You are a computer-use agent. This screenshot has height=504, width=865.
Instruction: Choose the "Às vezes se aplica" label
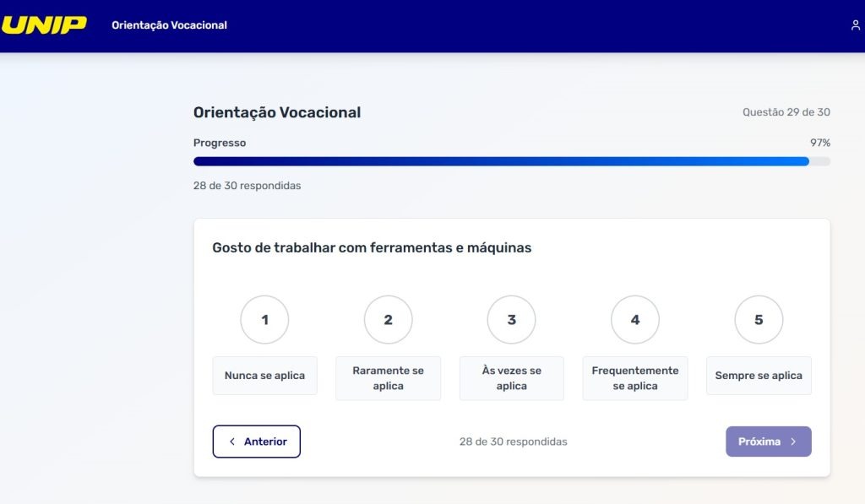coord(511,378)
